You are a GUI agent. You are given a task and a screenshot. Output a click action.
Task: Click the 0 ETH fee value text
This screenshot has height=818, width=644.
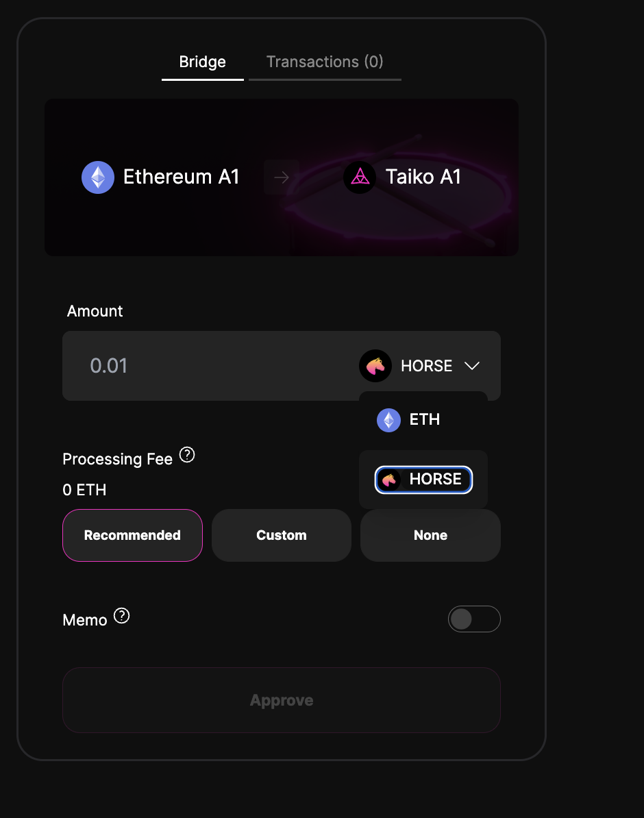click(84, 489)
